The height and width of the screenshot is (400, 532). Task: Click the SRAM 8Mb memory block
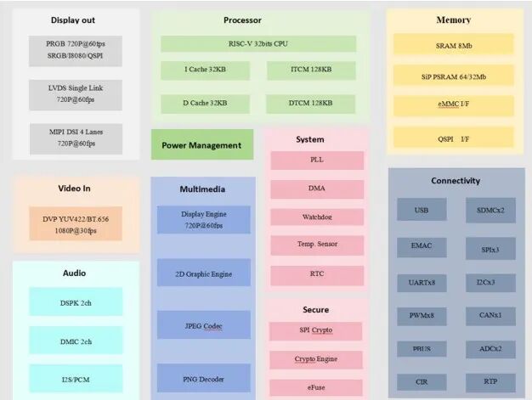[453, 44]
